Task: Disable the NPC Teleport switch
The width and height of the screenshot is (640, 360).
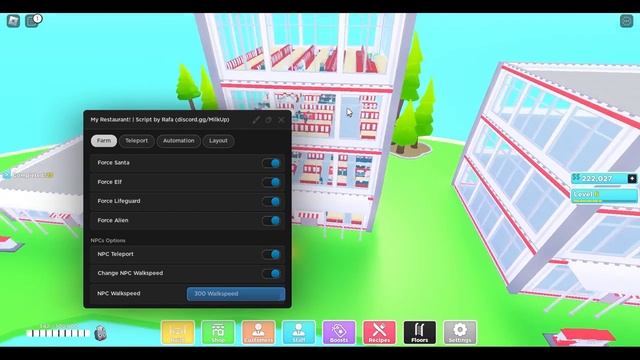Action: (271, 254)
